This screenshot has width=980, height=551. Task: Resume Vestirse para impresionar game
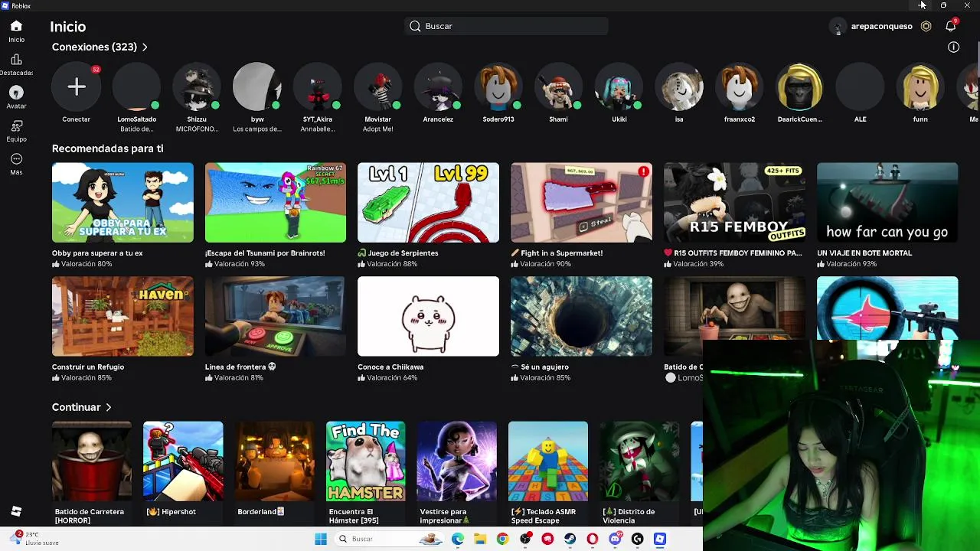pos(456,461)
